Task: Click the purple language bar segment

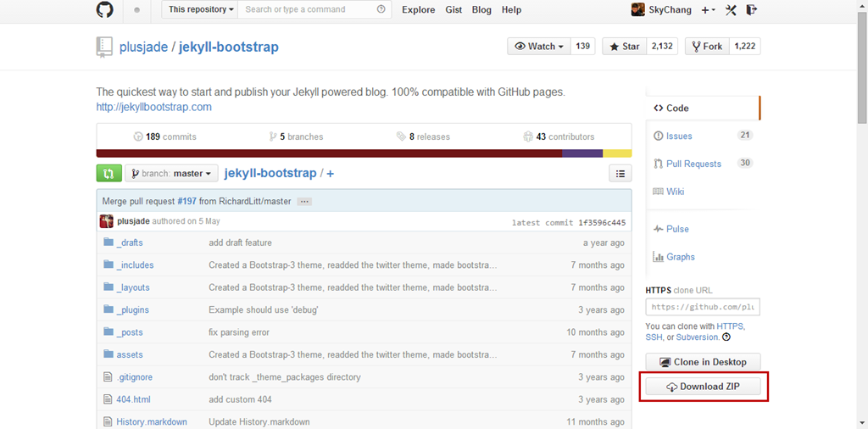Action: pos(582,153)
